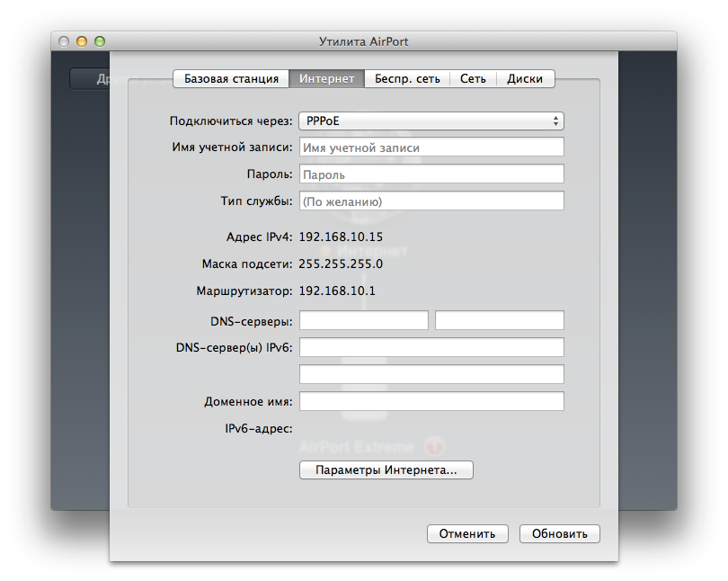Go to the Сеть tab
Viewport: 728px width, 581px height.
tap(473, 79)
